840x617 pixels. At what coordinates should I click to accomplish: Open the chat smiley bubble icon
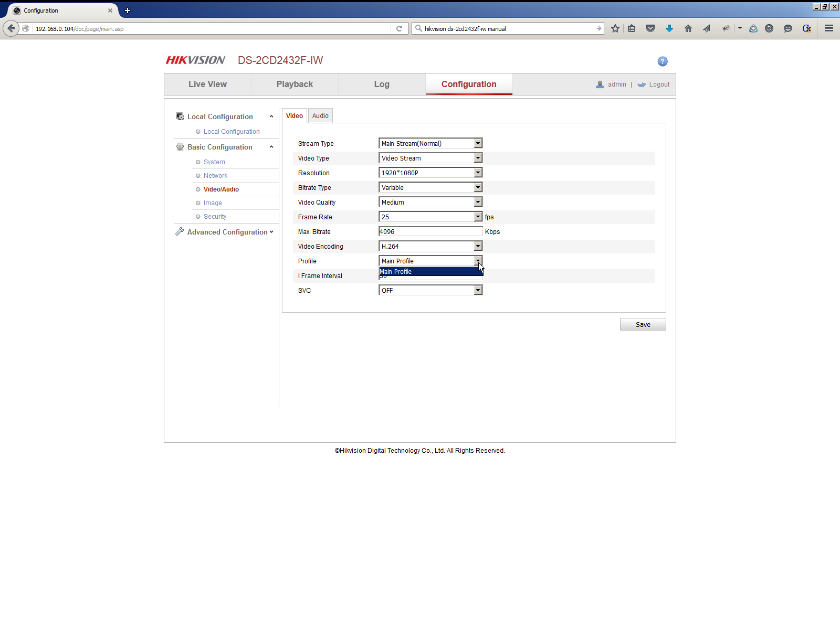point(788,29)
